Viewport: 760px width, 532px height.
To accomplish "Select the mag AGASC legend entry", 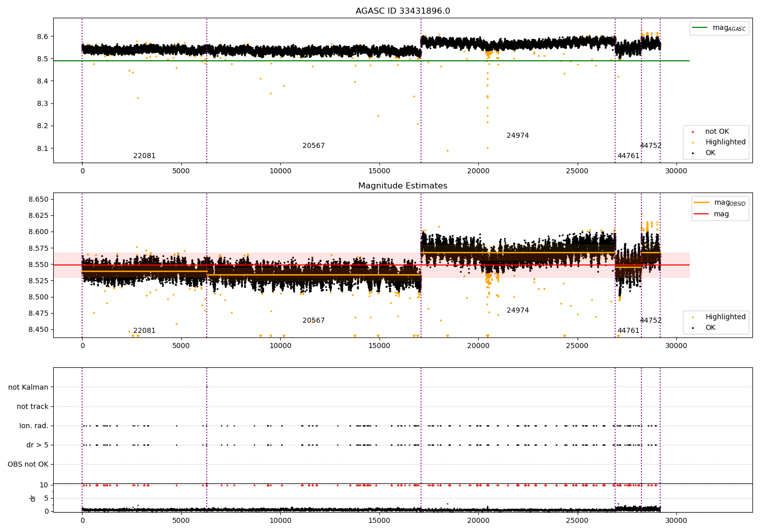I will click(719, 28).
